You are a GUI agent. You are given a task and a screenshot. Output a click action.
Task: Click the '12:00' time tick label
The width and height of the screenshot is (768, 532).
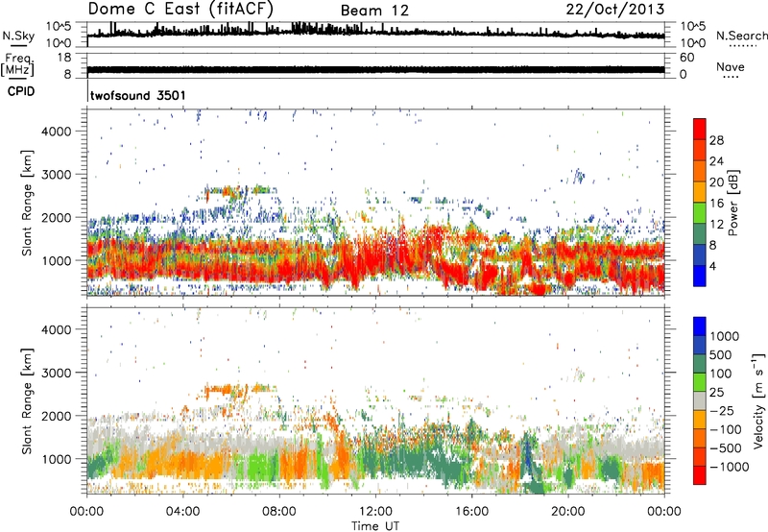click(x=375, y=512)
